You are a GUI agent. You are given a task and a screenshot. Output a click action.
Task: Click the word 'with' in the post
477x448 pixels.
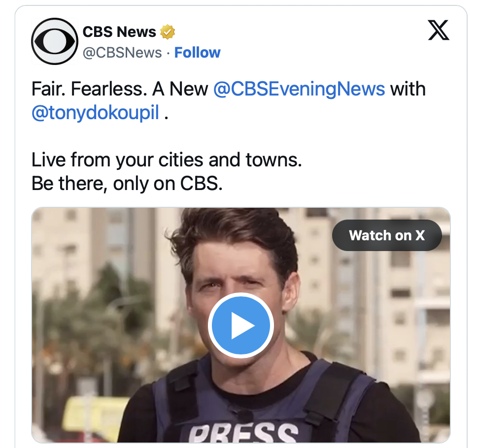pyautogui.click(x=408, y=89)
